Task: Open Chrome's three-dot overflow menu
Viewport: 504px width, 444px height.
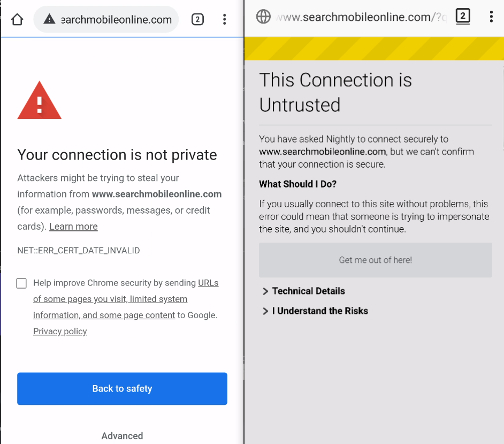Action: [224, 19]
